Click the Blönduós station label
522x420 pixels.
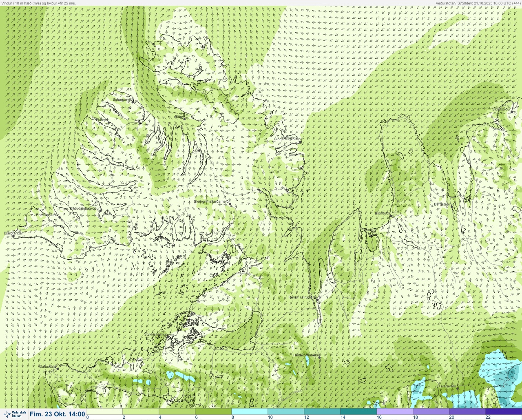[x=383, y=213]
